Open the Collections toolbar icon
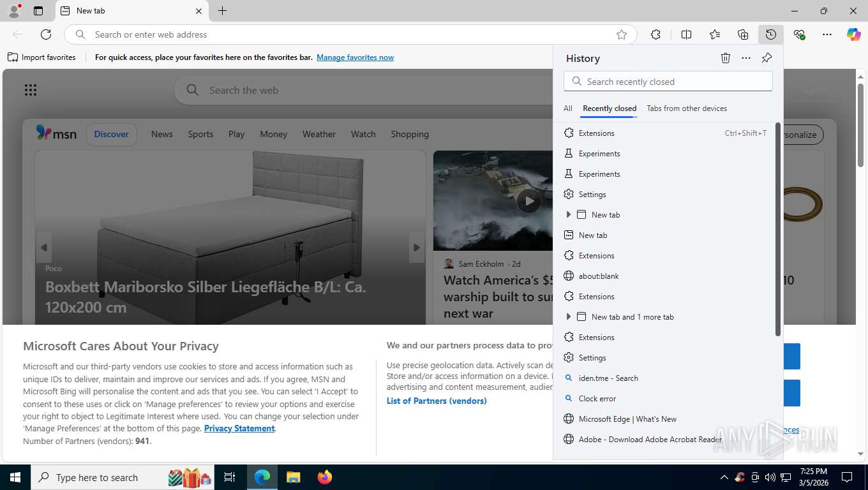 [x=743, y=34]
